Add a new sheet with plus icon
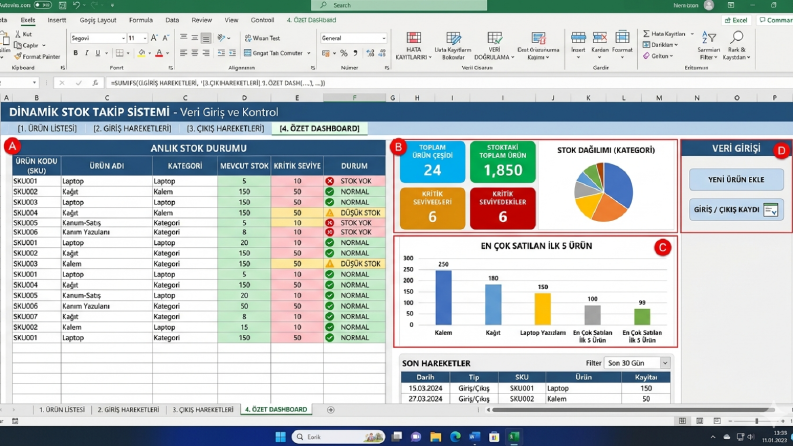This screenshot has height=446, width=793. [x=331, y=410]
